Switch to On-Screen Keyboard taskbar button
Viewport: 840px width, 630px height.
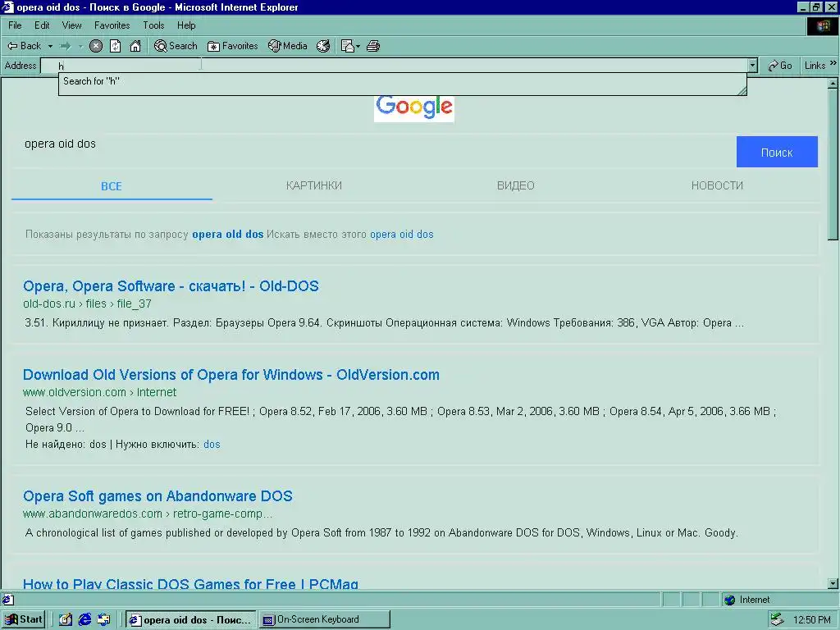(324, 620)
